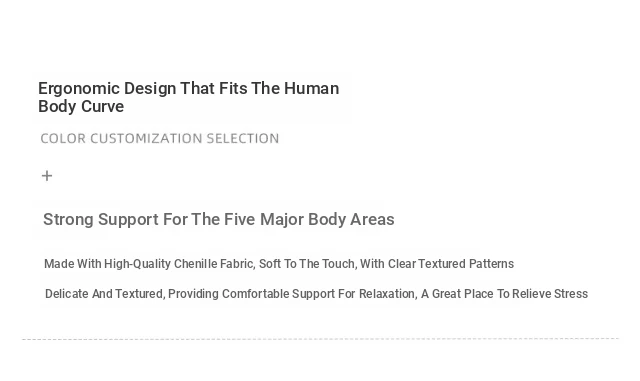Screen dimensions: 640x381
Task: Click the "COLOR CUSTOMIZATION SELECTION" label
Action: coord(160,138)
